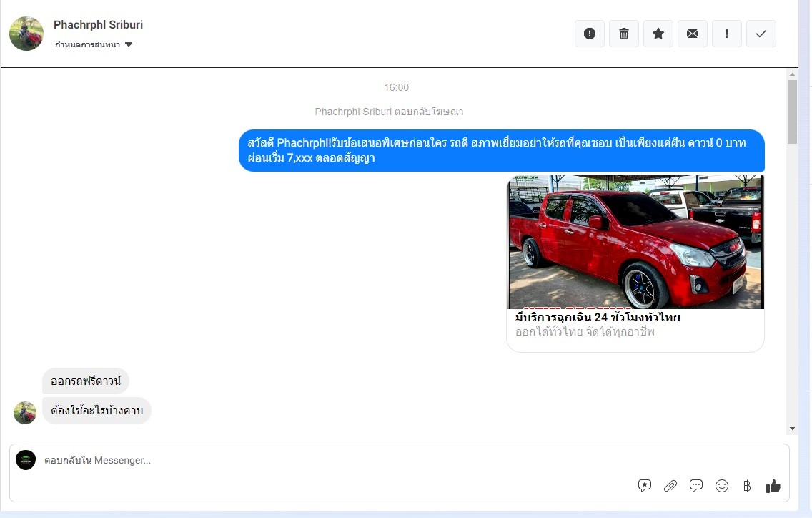The image size is (812, 518).
Task: Click the Phachrphl Sriburi contact name
Action: coord(98,24)
